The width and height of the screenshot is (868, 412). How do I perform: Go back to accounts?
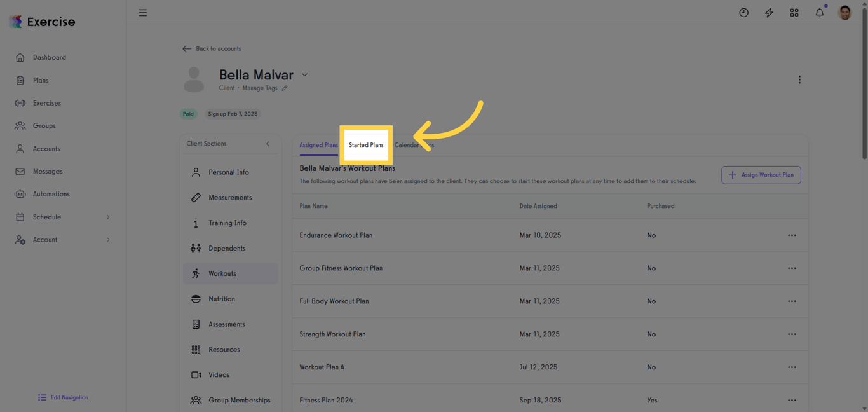pyautogui.click(x=212, y=49)
